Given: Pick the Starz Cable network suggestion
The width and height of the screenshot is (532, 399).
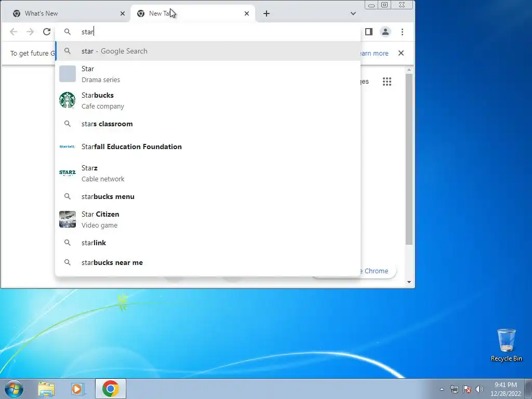Looking at the screenshot, I should click(x=208, y=174).
